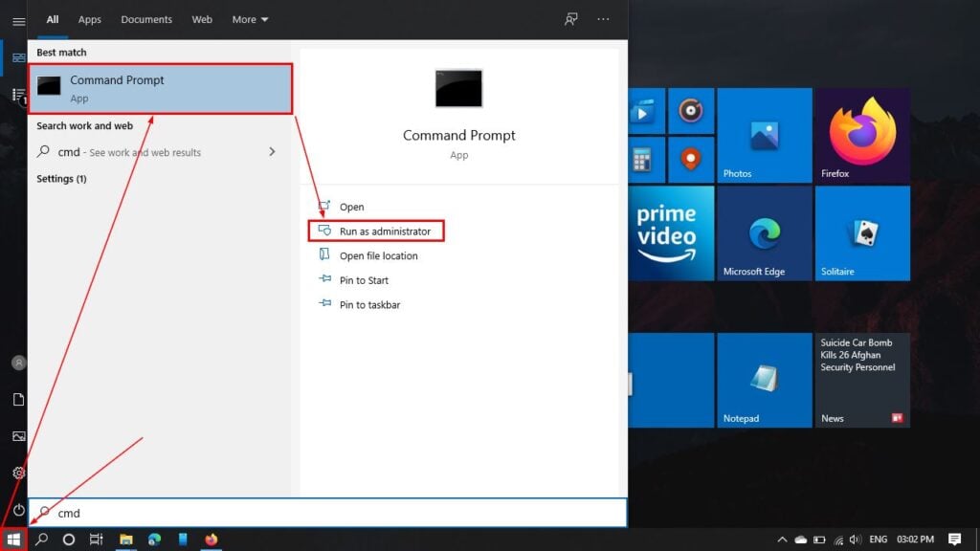
Task: Click the Windows Start button
Action: tap(13, 540)
